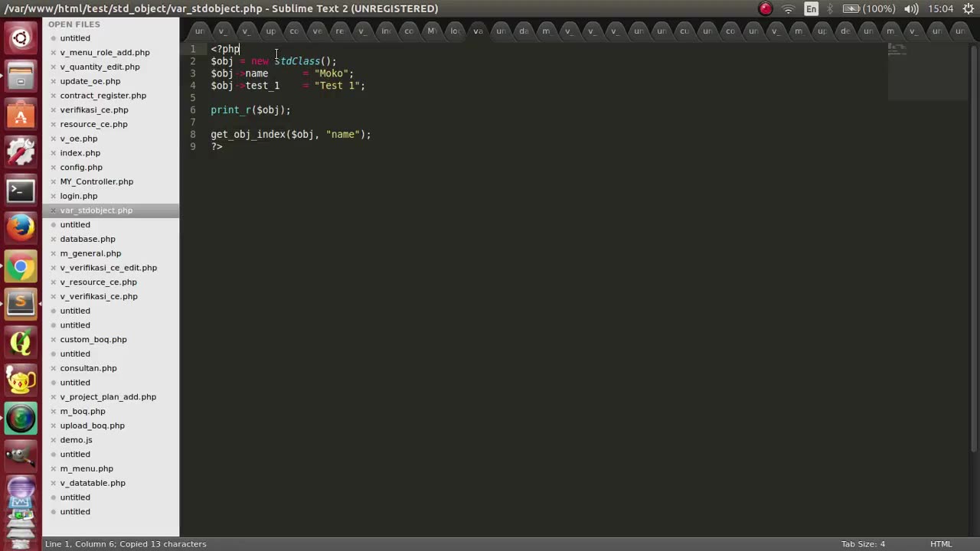Switch to the active "va" tab
980x551 pixels.
(478, 31)
